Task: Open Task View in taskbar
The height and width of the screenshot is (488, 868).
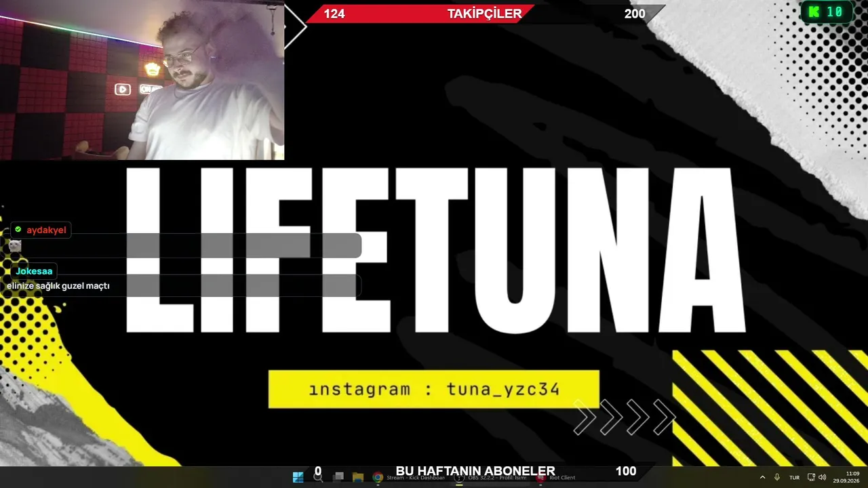Action: tap(338, 477)
